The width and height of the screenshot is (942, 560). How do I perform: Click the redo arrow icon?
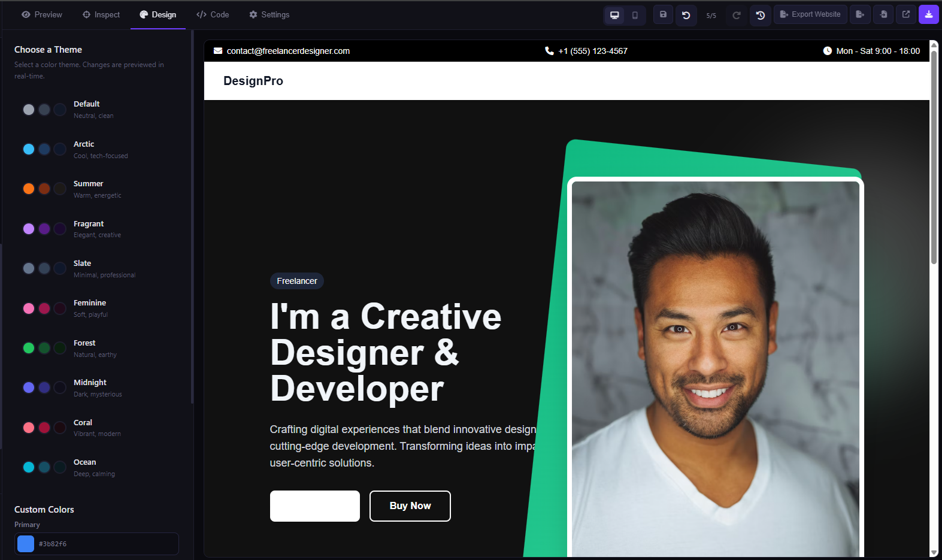(737, 15)
